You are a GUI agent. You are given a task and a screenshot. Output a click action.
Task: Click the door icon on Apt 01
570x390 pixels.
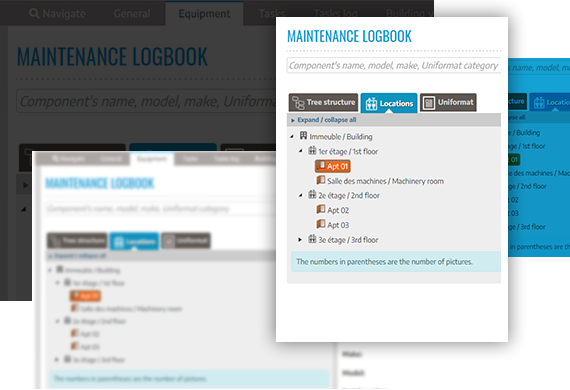tap(321, 166)
